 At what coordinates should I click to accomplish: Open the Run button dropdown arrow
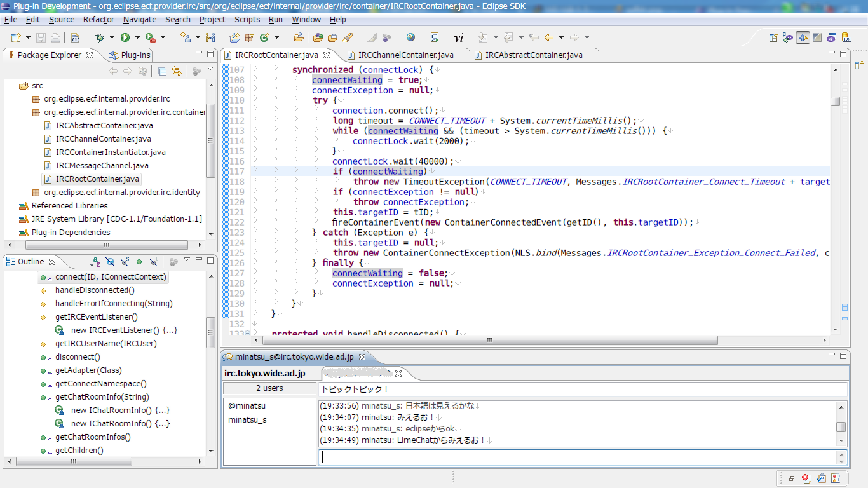coord(137,37)
